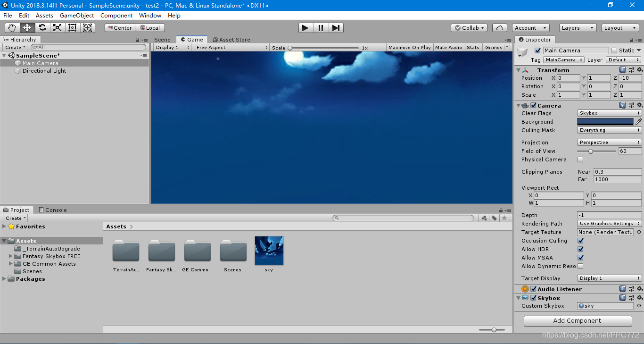
Task: Click the Pause button
Action: pyautogui.click(x=321, y=28)
